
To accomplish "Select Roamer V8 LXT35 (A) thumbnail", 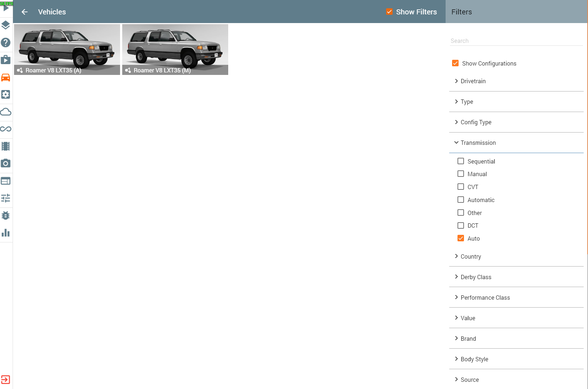I will [67, 49].
